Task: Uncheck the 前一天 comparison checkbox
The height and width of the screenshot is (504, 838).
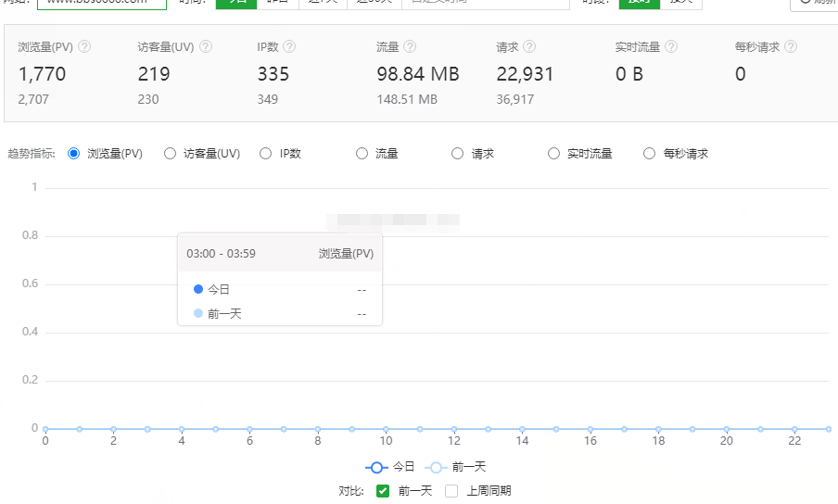Action: (x=383, y=491)
